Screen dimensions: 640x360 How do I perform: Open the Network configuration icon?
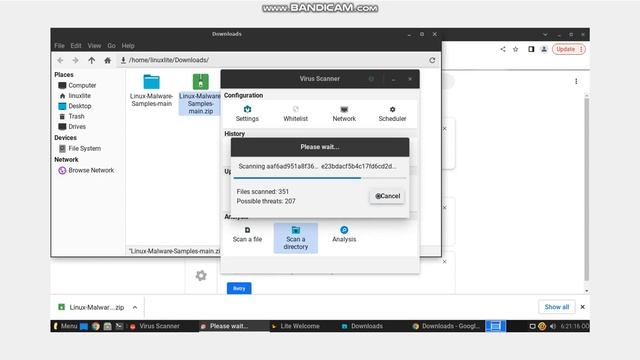344,113
